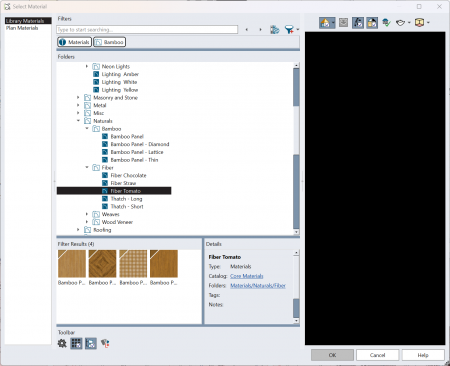
Task: Open the Core Materials catalog link
Action: [x=247, y=276]
